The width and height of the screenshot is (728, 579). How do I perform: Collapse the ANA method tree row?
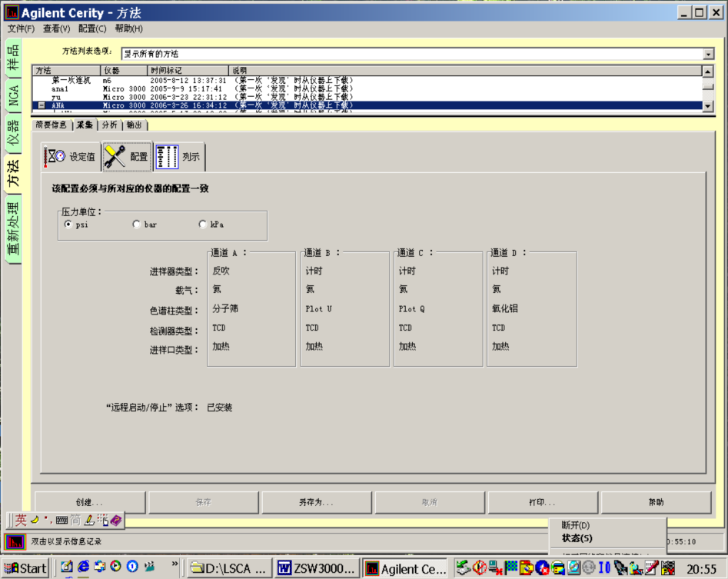pyautogui.click(x=42, y=105)
